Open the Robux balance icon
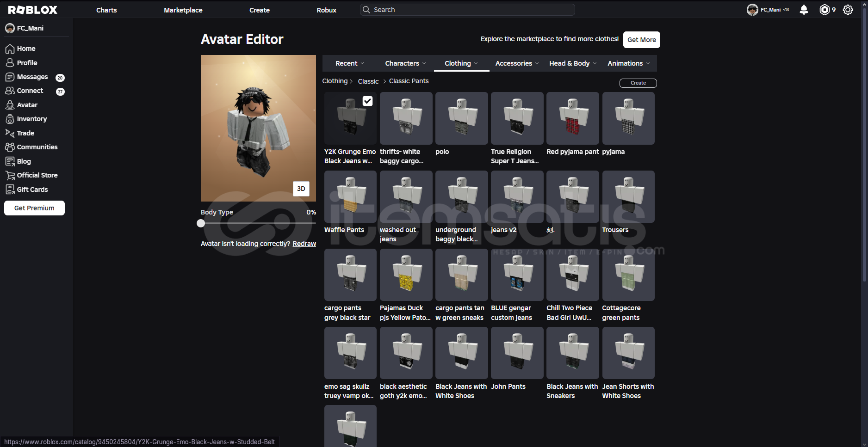This screenshot has width=868, height=447. click(825, 10)
